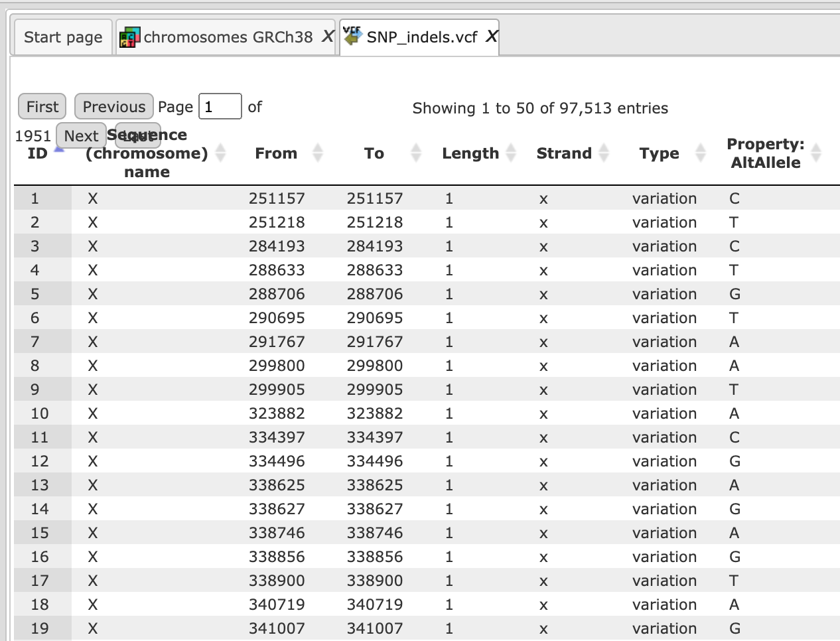The height and width of the screenshot is (641, 840).
Task: Click Length value in row 15
Action: (x=449, y=533)
